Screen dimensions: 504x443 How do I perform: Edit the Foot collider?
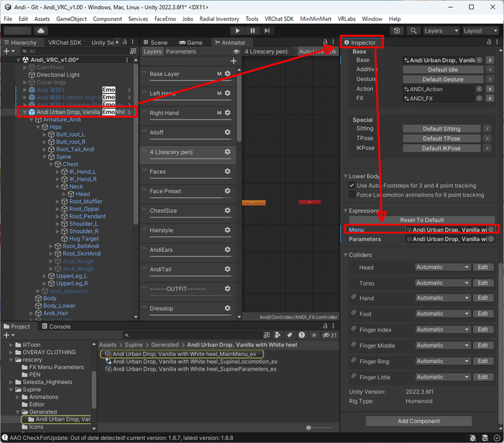pos(483,313)
